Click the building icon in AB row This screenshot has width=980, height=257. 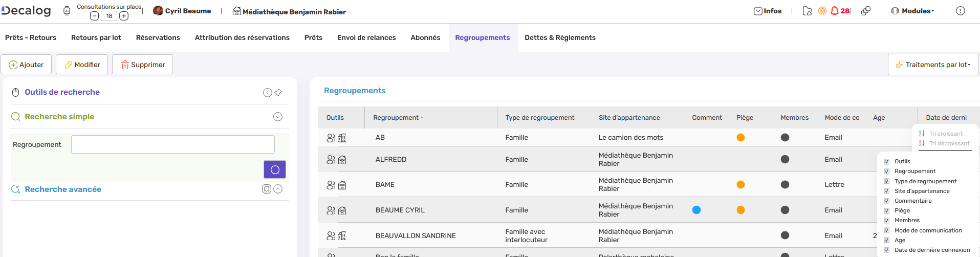342,138
